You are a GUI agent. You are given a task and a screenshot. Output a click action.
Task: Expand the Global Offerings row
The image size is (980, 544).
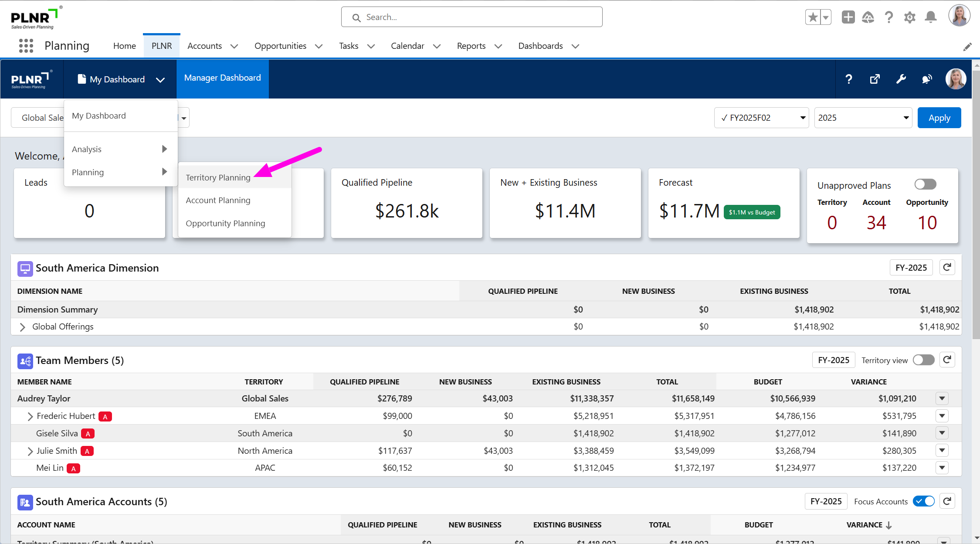click(x=23, y=327)
